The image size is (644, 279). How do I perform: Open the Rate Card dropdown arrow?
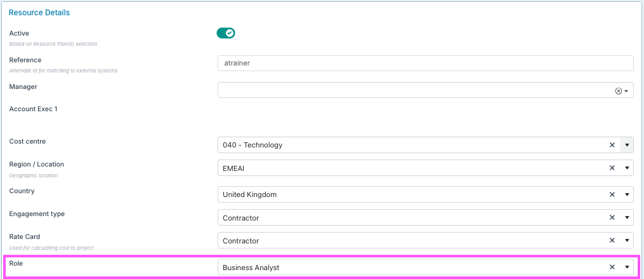tap(627, 241)
